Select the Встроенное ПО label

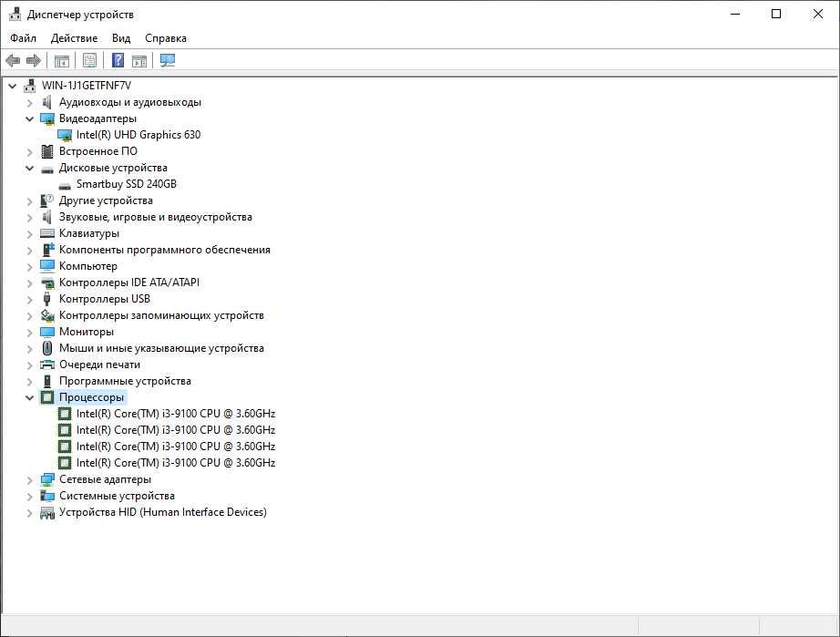(98, 151)
